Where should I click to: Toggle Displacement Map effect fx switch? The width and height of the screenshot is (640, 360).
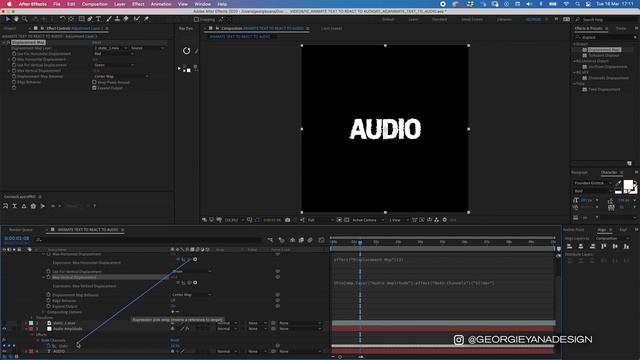tap(8, 42)
